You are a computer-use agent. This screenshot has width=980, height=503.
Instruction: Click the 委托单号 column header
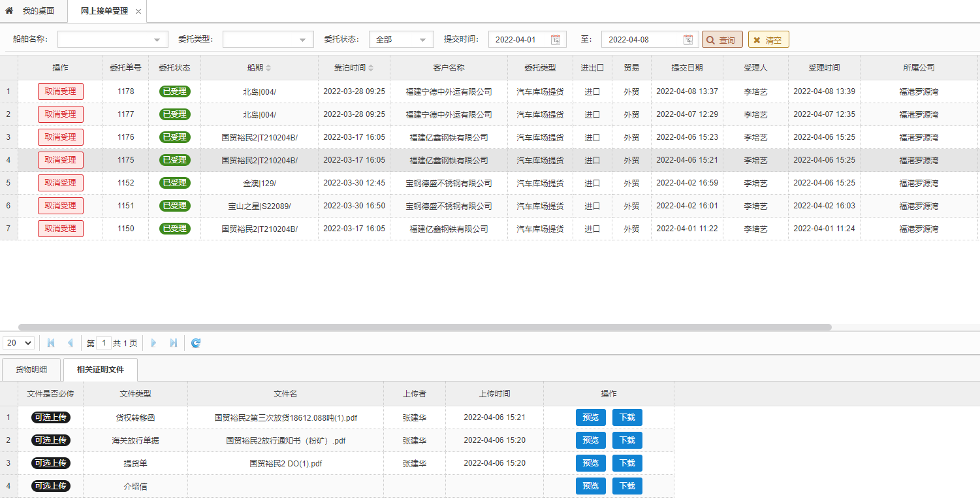(126, 68)
